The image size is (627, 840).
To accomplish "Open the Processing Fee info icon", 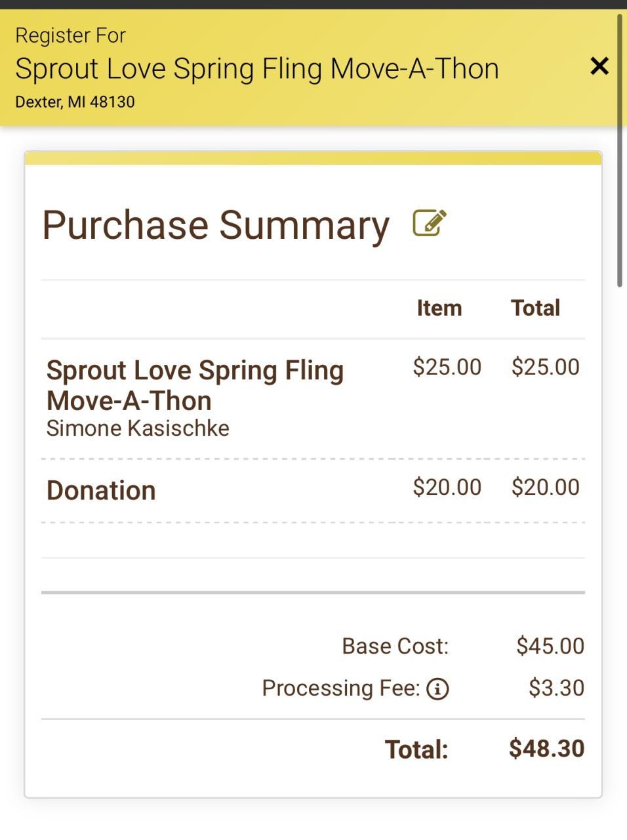I will click(437, 688).
